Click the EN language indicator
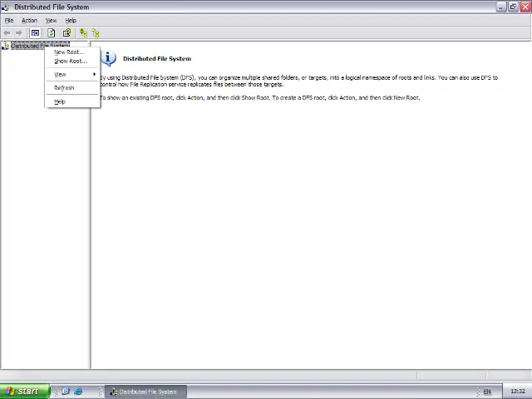Image resolution: width=532 pixels, height=399 pixels. click(x=487, y=392)
